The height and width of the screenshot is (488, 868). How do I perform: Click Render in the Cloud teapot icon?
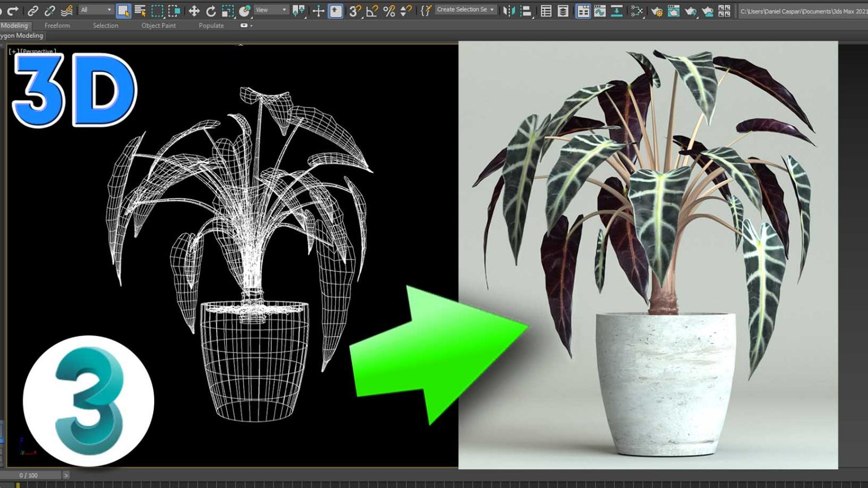coord(708,10)
